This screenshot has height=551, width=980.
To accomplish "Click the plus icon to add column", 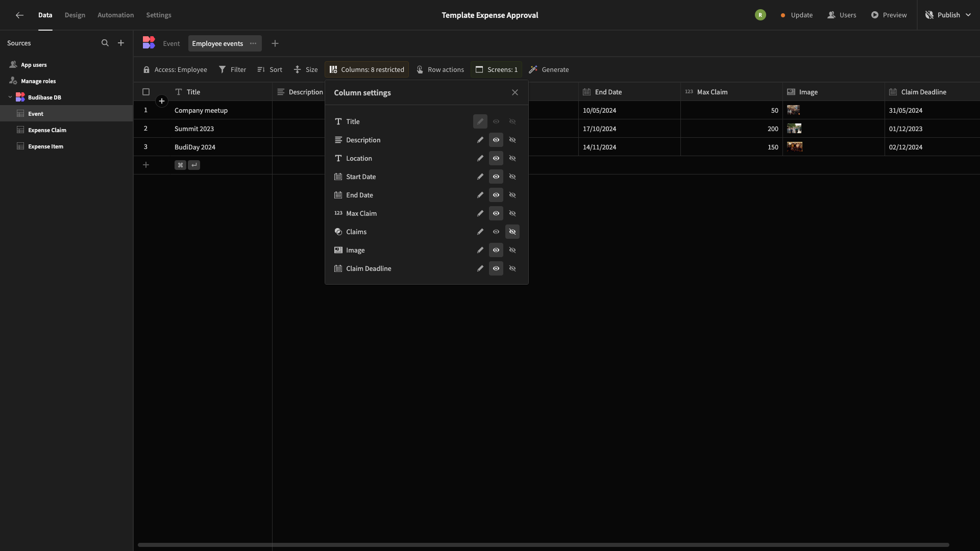I will coord(162,101).
